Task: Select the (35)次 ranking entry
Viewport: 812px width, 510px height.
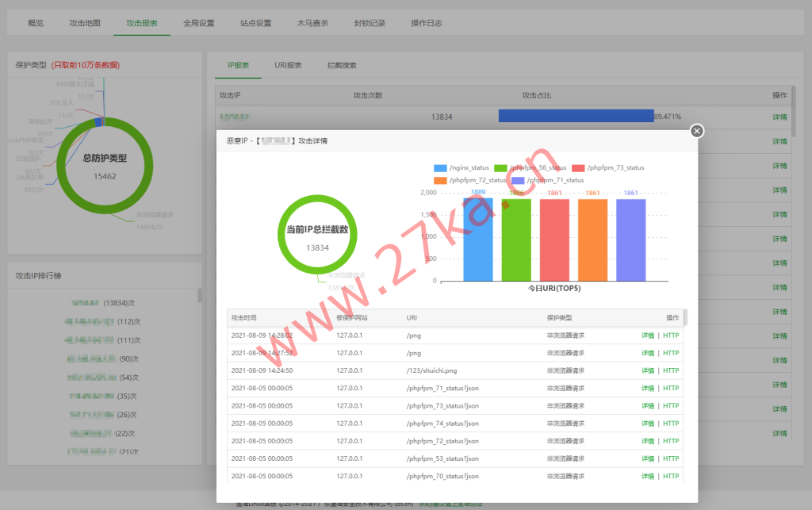Action: [x=103, y=396]
